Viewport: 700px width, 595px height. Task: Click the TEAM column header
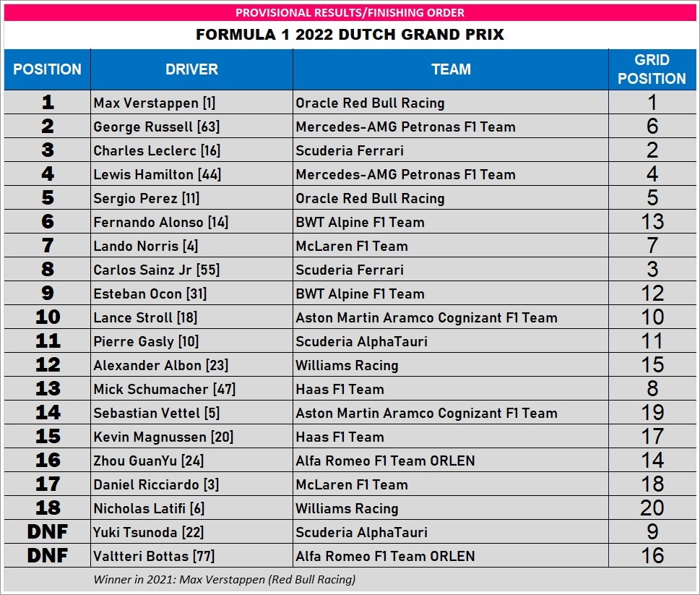tap(451, 69)
